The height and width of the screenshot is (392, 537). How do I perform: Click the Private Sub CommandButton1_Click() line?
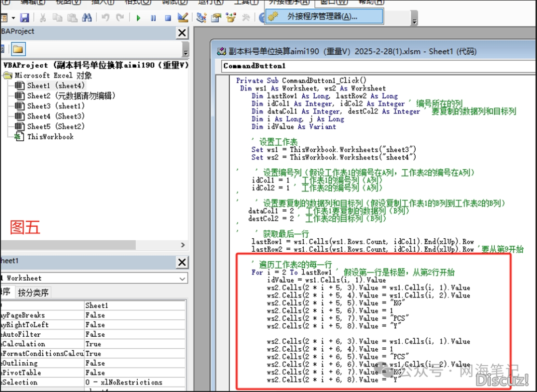tap(301, 81)
